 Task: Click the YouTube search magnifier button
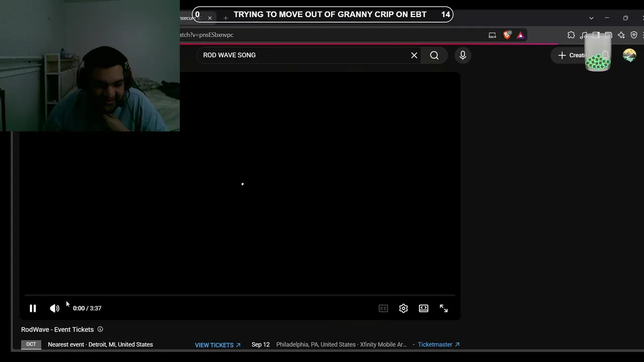click(x=434, y=55)
